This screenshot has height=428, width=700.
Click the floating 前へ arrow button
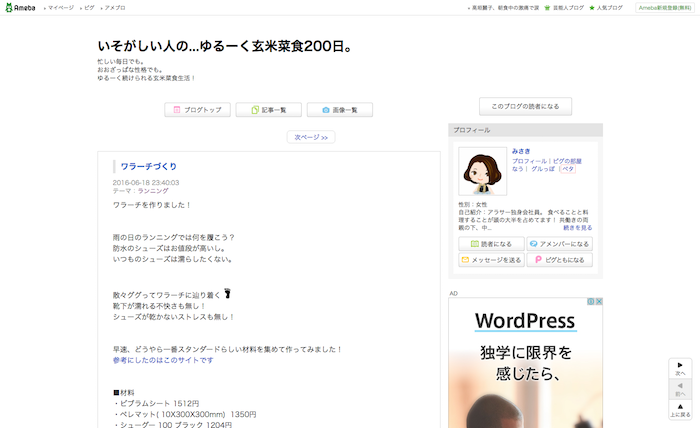click(680, 389)
